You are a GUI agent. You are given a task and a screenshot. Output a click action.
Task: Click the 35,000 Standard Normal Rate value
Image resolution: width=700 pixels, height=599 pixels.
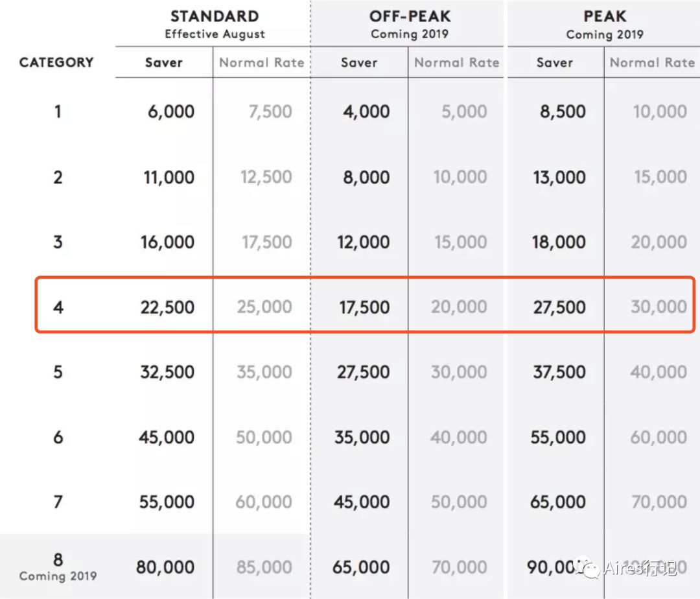264,372
